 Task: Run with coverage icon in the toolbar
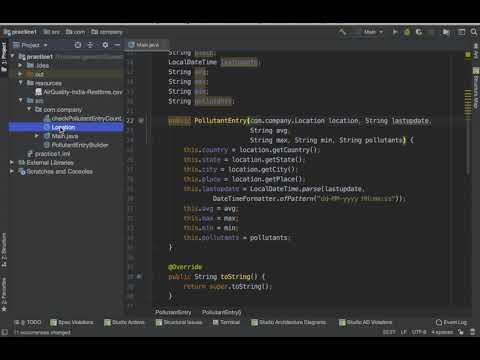[419, 32]
